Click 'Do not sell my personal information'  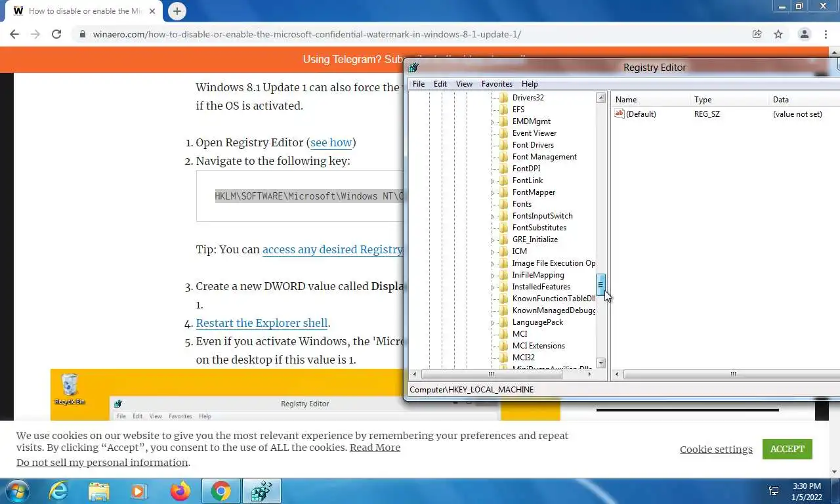102,463
